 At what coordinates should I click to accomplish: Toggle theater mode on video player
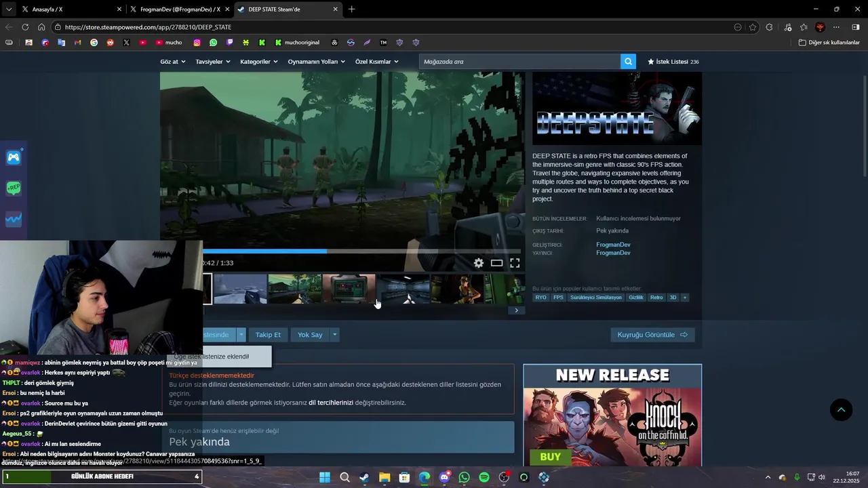click(x=497, y=263)
